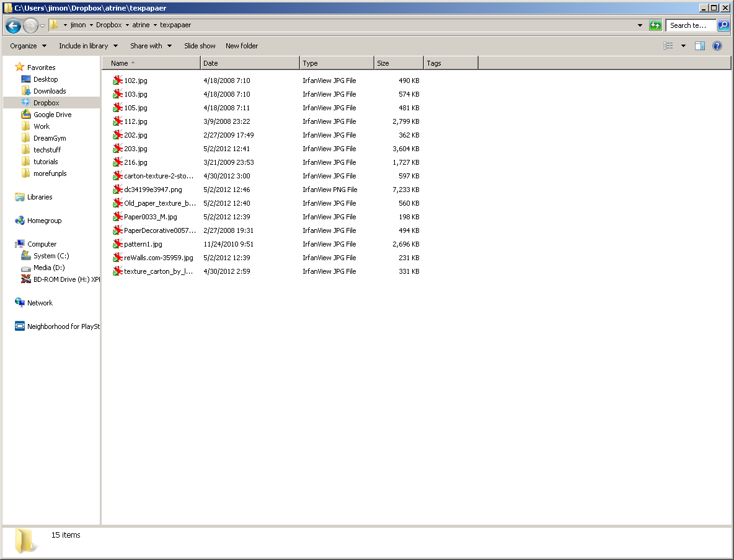Click the New folder button
This screenshot has width=734, height=560.
tap(242, 46)
